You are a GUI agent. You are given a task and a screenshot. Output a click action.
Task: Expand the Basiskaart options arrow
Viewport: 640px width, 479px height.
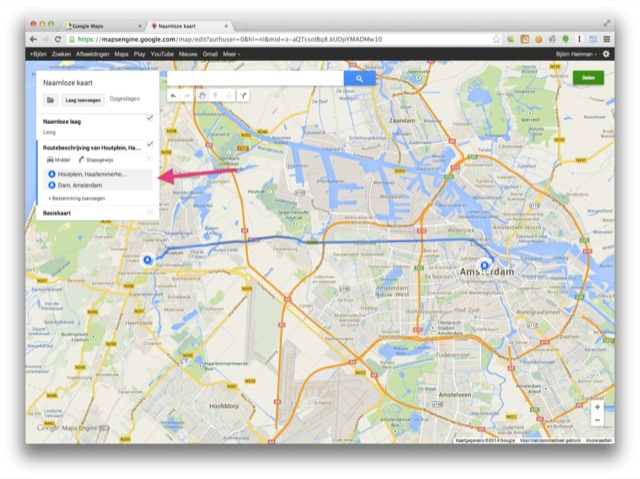tap(149, 212)
